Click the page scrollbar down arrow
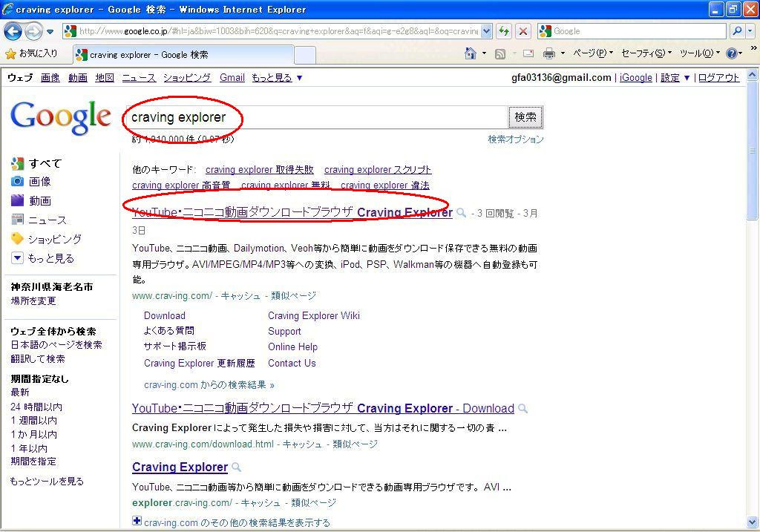Viewport: 760px width, 532px height. pyautogui.click(x=753, y=522)
